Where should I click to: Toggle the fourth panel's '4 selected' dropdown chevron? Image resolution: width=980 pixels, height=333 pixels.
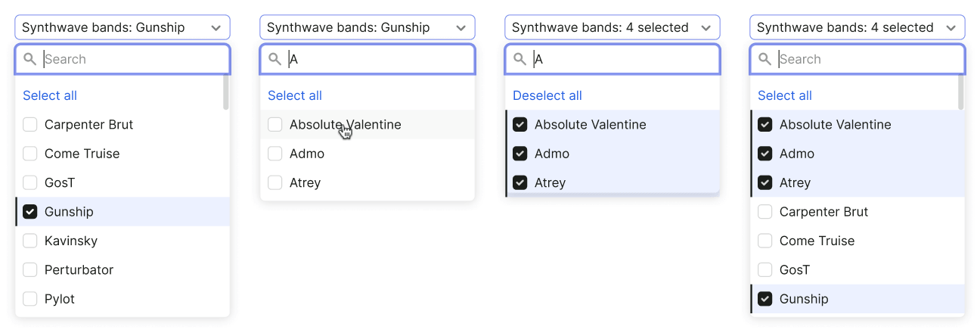(951, 28)
